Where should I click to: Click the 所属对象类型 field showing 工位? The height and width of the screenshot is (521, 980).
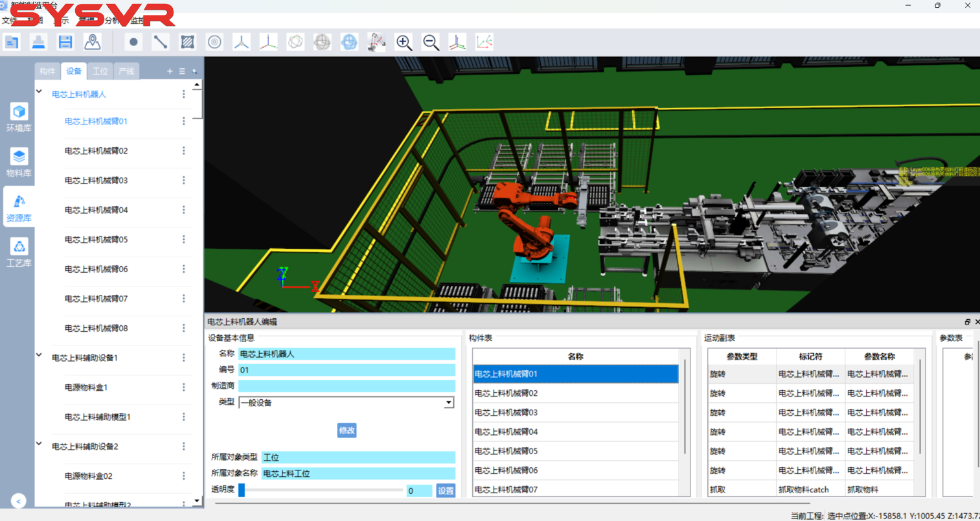coord(358,457)
